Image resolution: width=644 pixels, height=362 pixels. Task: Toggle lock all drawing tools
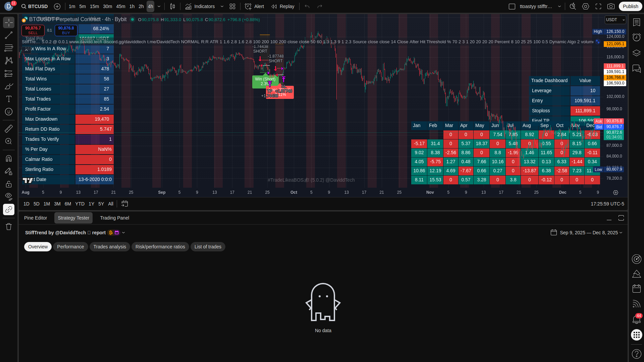[x=9, y=184]
